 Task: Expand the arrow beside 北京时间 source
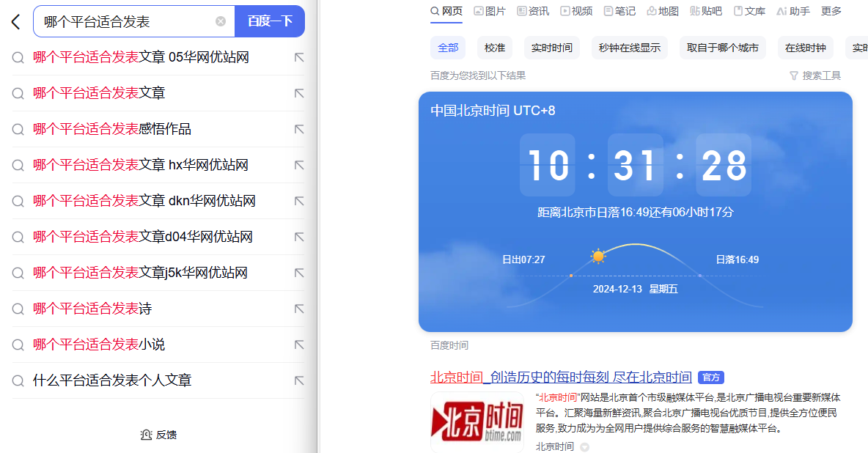point(584,447)
